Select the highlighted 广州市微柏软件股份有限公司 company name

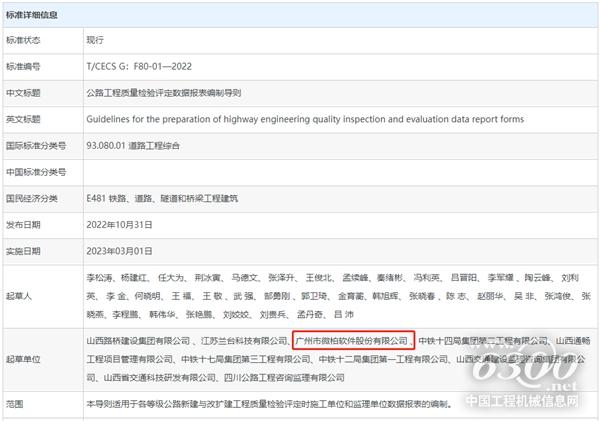[x=353, y=341]
